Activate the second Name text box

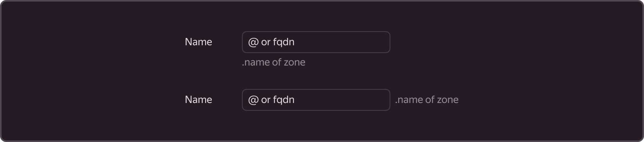pos(316,100)
